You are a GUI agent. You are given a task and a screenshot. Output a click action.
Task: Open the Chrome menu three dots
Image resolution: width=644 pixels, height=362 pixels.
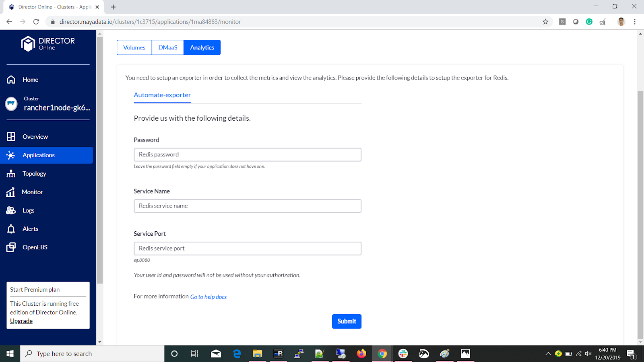click(x=635, y=22)
